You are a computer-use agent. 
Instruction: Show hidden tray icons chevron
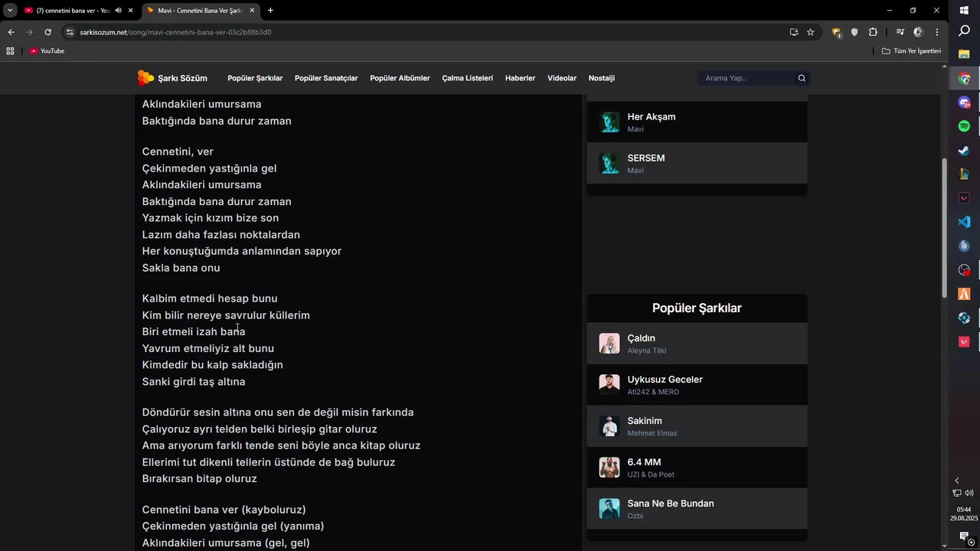tap(956, 481)
